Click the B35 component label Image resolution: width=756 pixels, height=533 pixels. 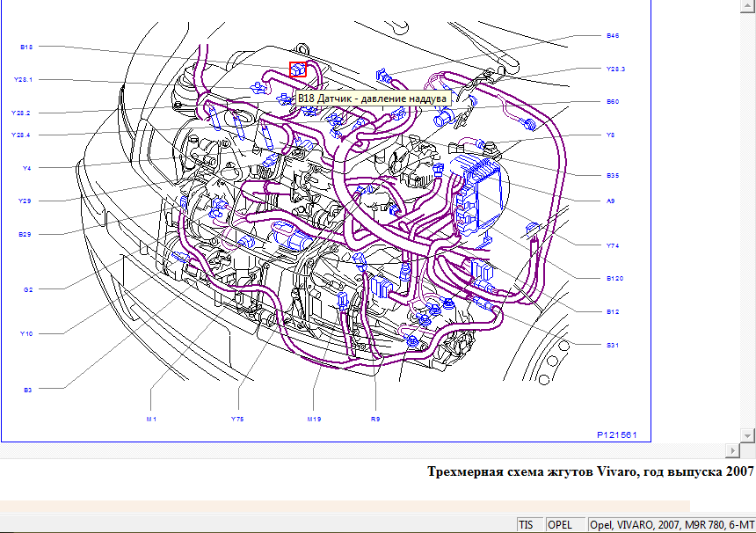(x=613, y=176)
